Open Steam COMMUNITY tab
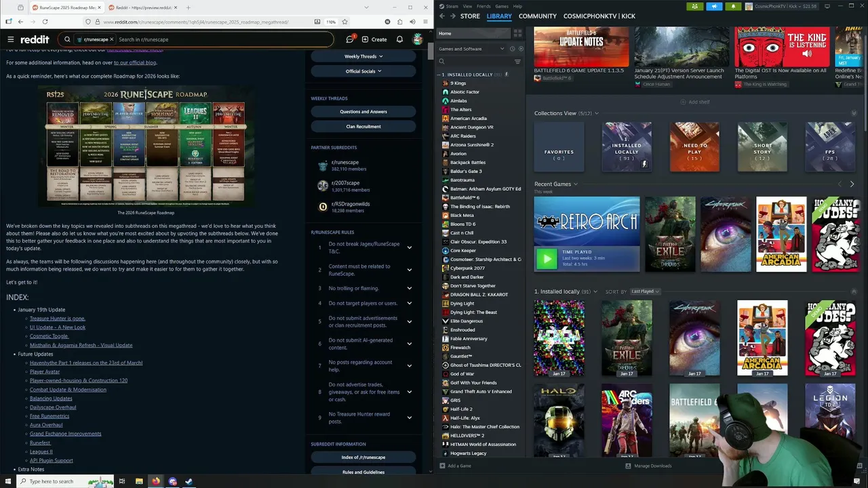Image resolution: width=868 pixels, height=488 pixels. pos(537,16)
